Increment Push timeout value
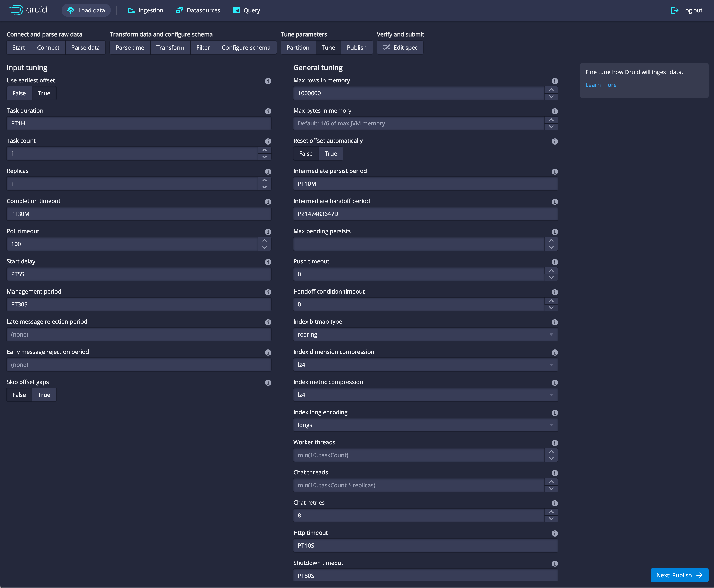This screenshot has width=714, height=588. (x=551, y=271)
